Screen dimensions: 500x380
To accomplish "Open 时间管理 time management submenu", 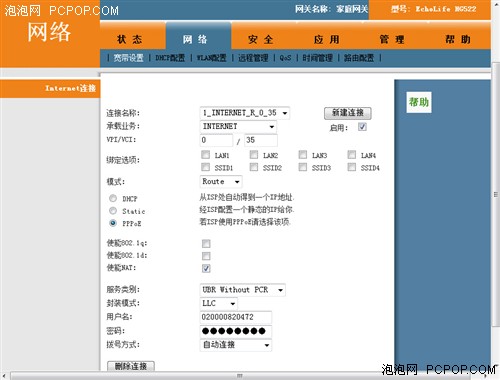I will 318,58.
